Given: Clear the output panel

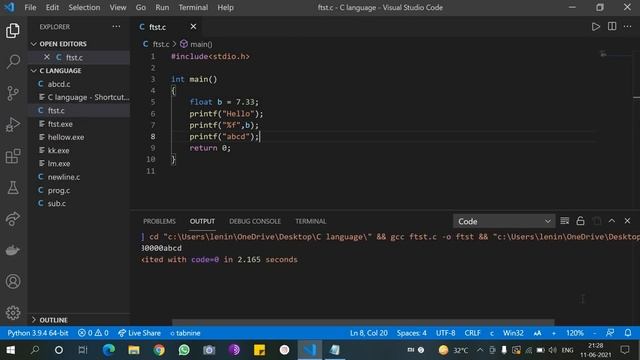Looking at the screenshot, I should (564, 221).
